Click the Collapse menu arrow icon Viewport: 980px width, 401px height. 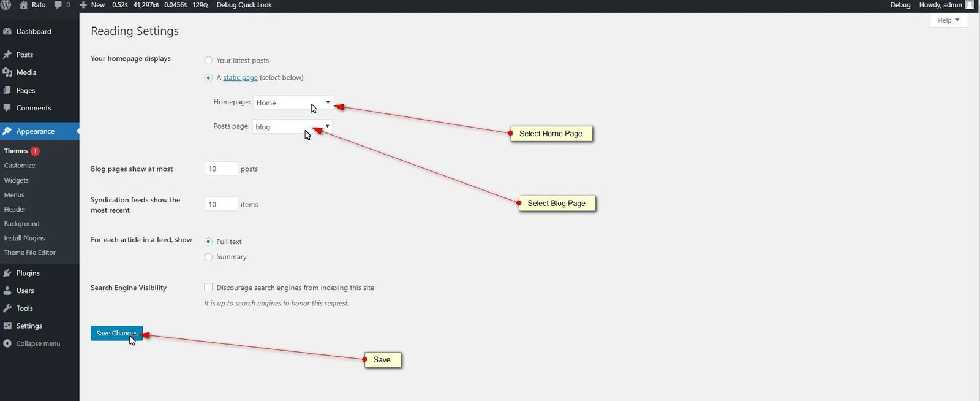7,343
